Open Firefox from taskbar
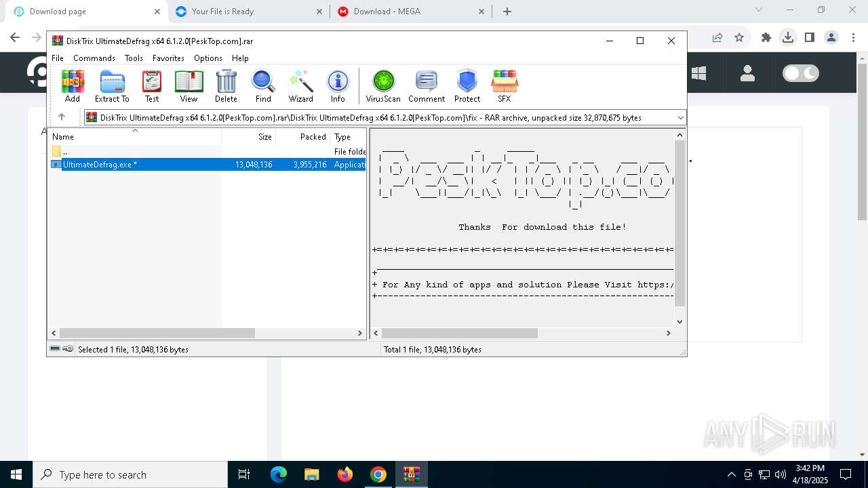 coord(345,474)
